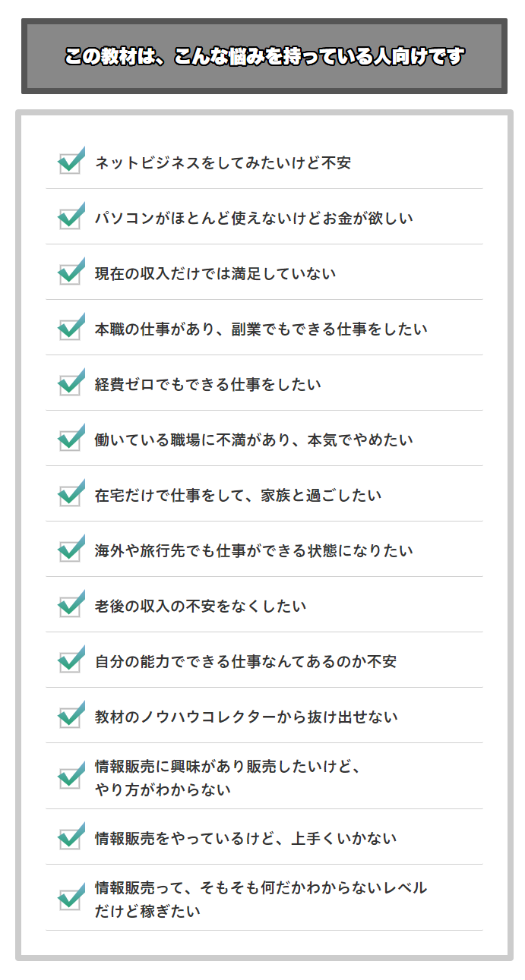Click the checkmark icon for 経費ゼロでもできる仕事
The width and height of the screenshot is (525, 980).
coord(71,382)
